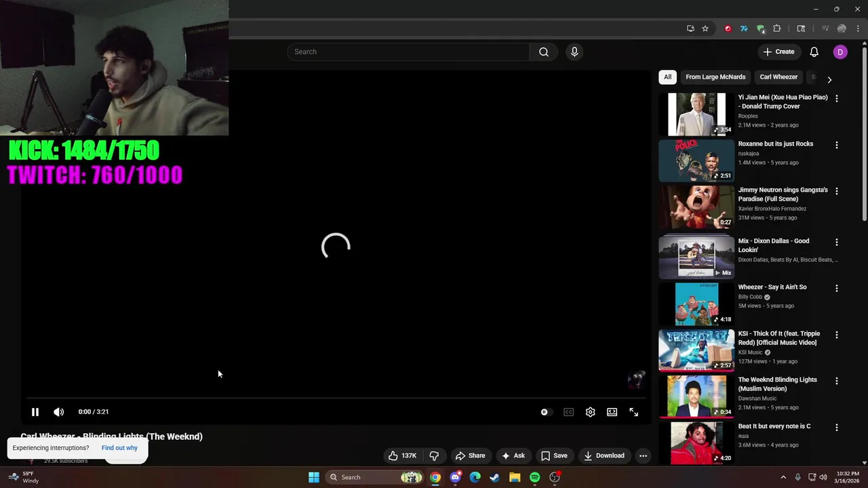868x488 pixels.
Task: Click the KSI Music channel name
Action: pos(750,352)
